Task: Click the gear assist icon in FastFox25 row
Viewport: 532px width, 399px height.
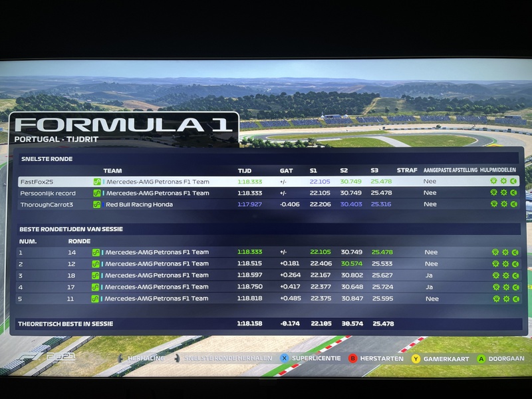Action: click(504, 181)
